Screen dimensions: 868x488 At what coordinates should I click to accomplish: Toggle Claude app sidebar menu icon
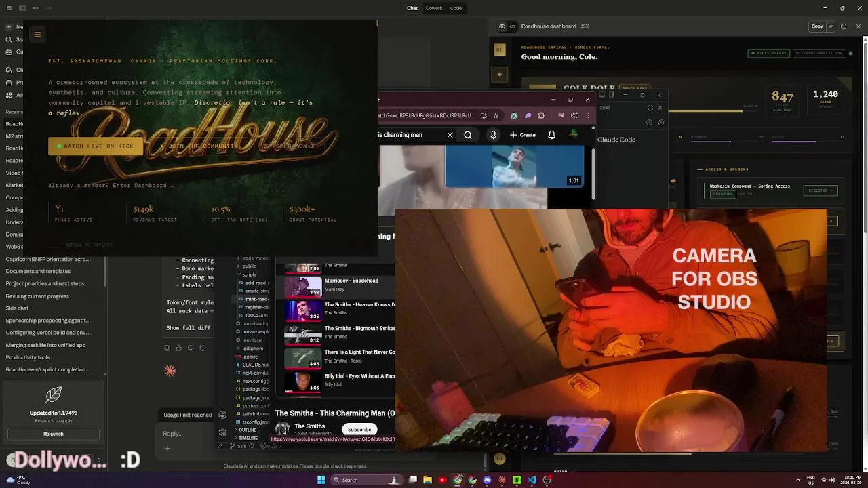[9, 8]
